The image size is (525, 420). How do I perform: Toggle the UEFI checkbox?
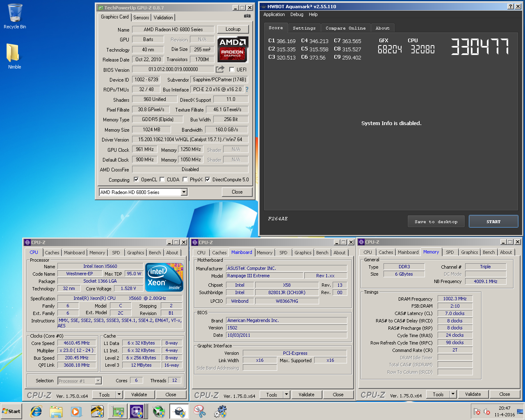[x=232, y=70]
